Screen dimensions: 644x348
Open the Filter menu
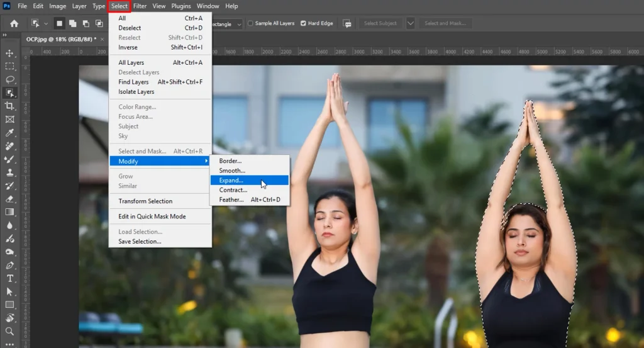(x=140, y=6)
